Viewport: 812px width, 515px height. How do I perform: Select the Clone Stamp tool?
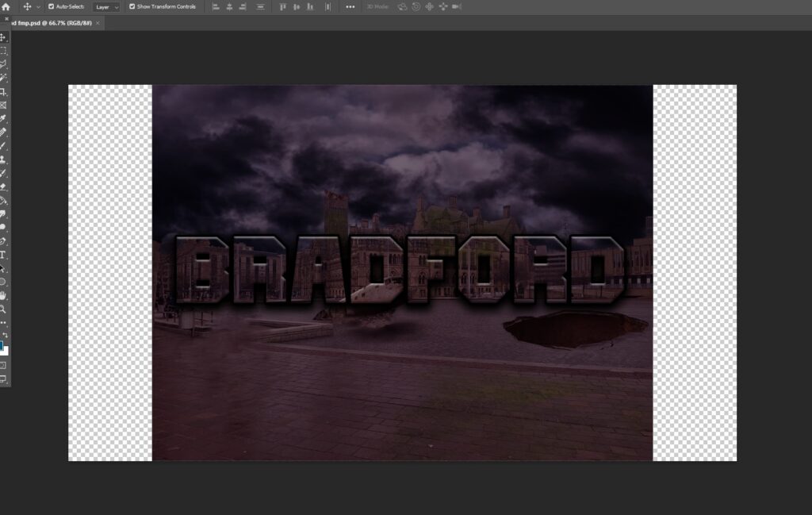[x=3, y=159]
